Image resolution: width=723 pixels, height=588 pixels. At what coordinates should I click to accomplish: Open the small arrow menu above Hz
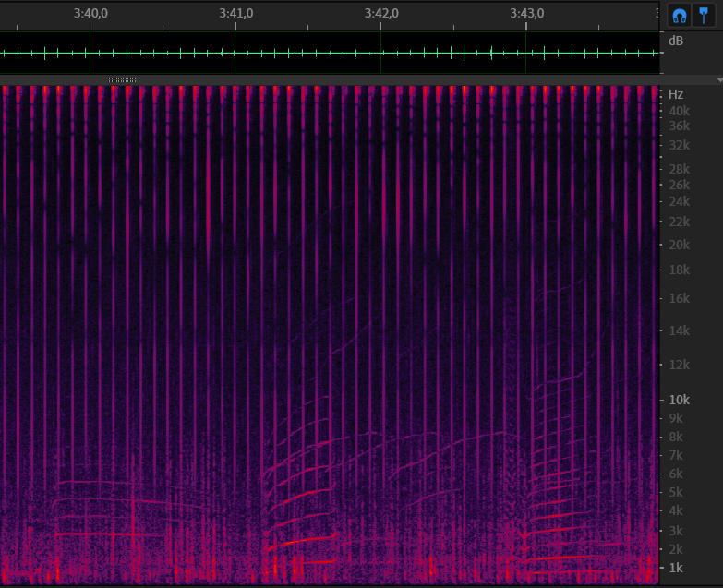pyautogui.click(x=718, y=80)
